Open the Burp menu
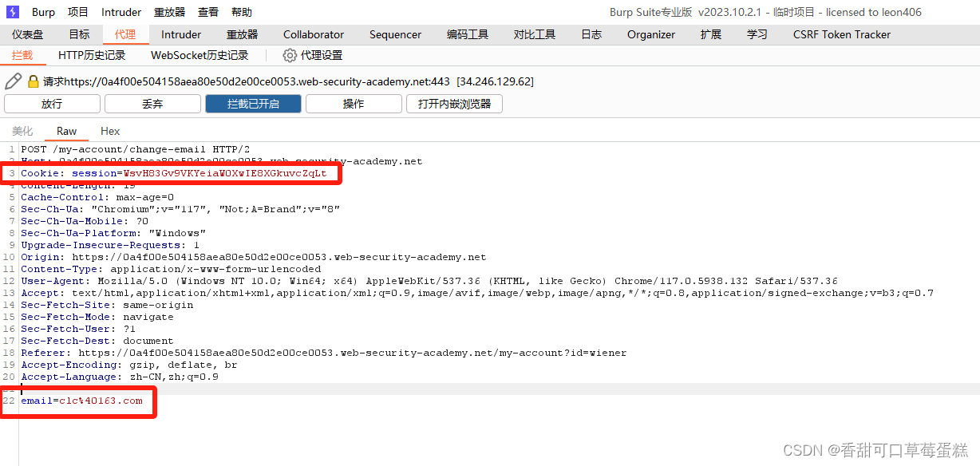Image resolution: width=980 pixels, height=466 pixels. pyautogui.click(x=44, y=12)
